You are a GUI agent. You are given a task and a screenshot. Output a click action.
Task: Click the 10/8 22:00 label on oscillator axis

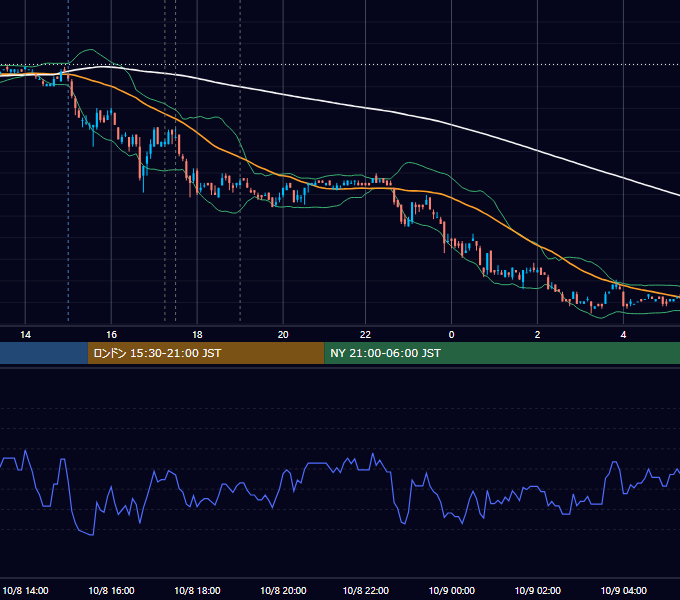coord(366,590)
